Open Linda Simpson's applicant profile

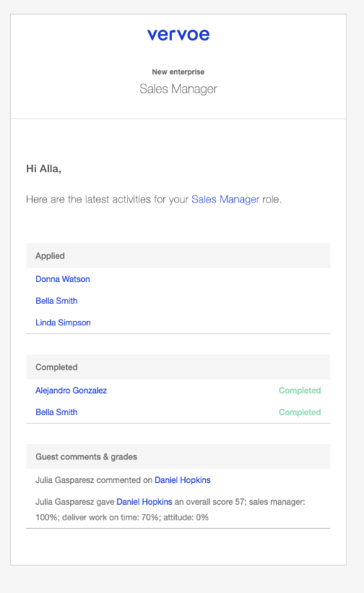[x=63, y=323]
